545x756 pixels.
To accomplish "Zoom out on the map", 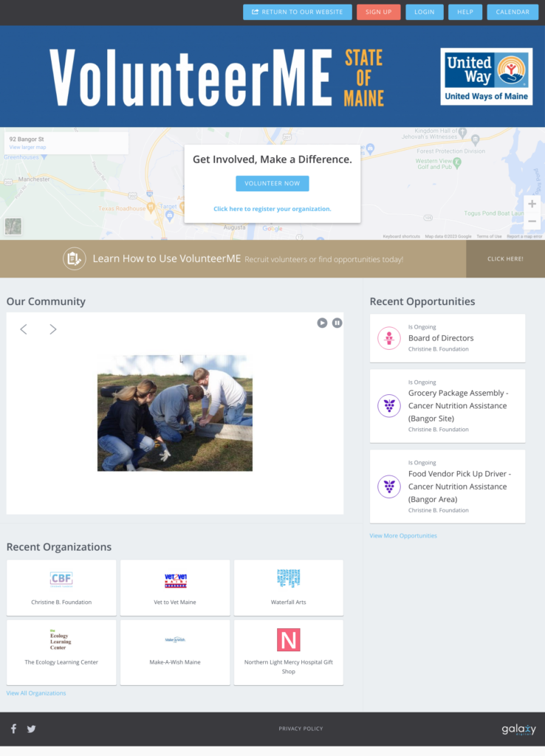I will click(532, 221).
